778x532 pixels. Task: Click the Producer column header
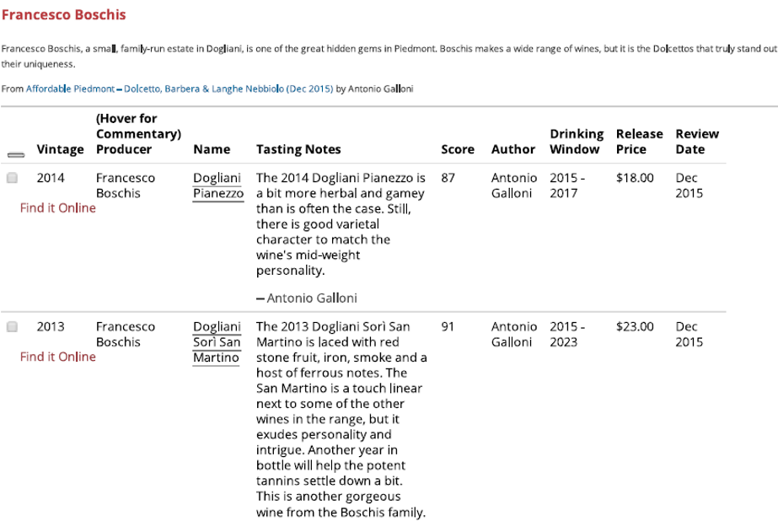tap(124, 149)
